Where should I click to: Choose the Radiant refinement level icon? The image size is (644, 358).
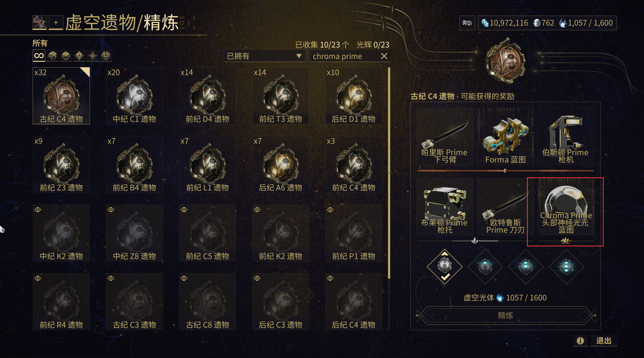point(566,267)
